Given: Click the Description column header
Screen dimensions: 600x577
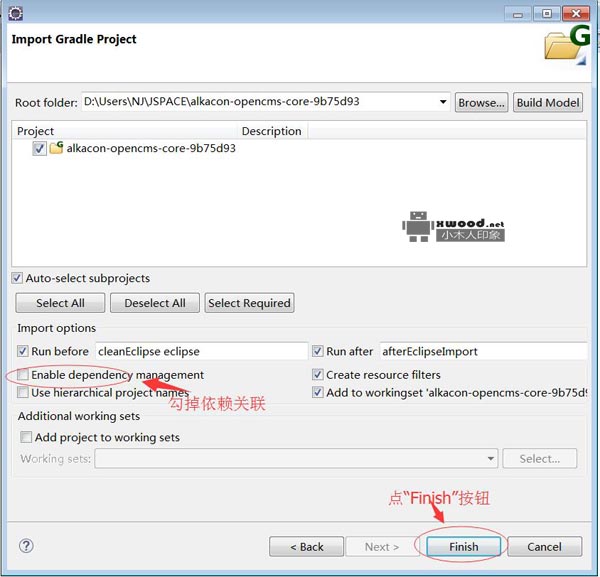Looking at the screenshot, I should click(x=272, y=131).
